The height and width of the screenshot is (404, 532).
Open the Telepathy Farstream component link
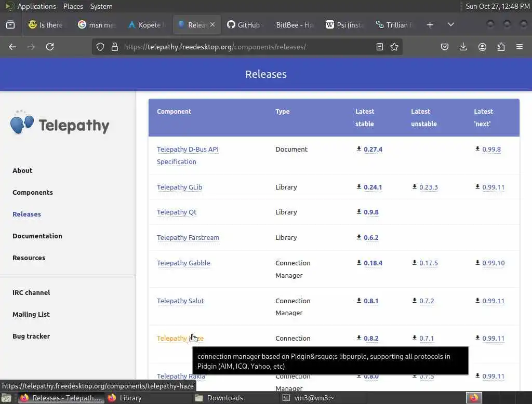(188, 237)
